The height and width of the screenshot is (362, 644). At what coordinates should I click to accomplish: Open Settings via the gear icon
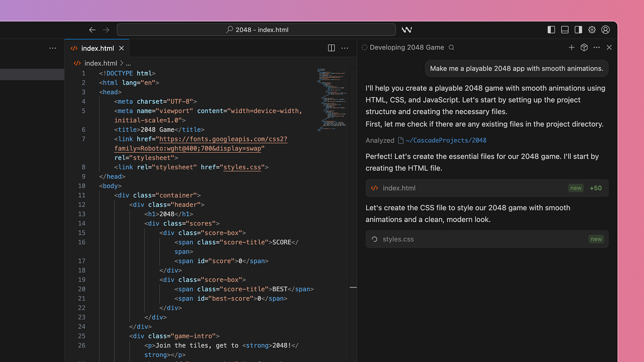coord(592,30)
